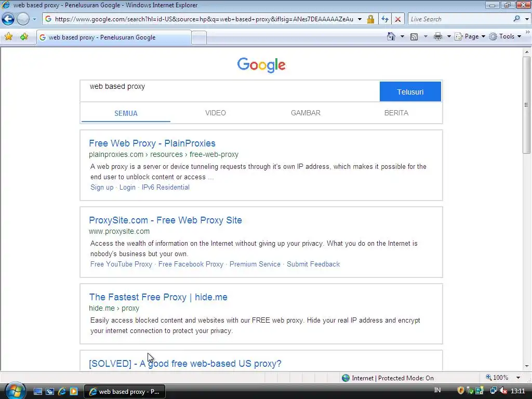The image size is (532, 399).
Task: Click the RSS Feeds toolbar icon
Action: [x=414, y=37]
